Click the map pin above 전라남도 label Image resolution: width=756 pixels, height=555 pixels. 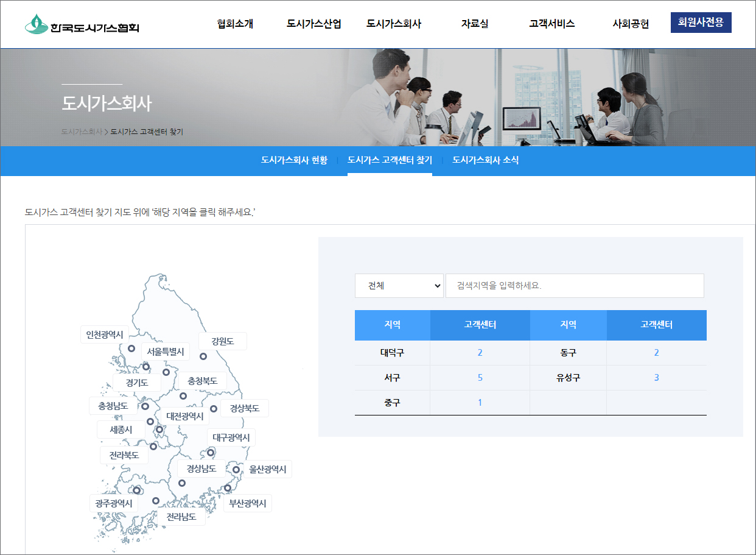tap(156, 501)
